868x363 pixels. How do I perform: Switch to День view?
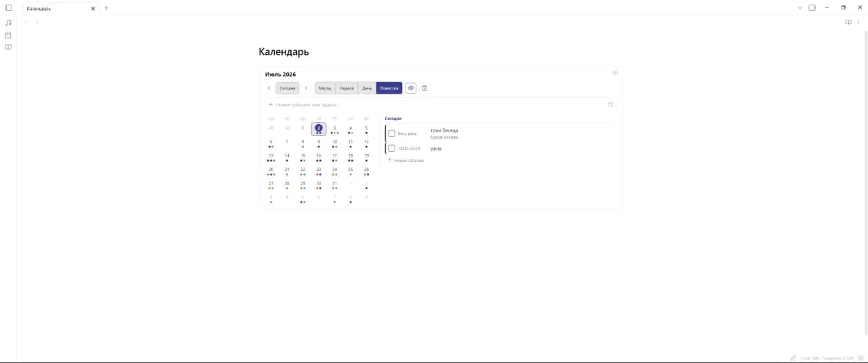(x=367, y=88)
